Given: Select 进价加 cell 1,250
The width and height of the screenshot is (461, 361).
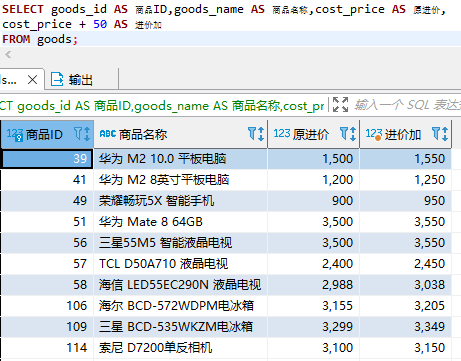Looking at the screenshot, I should [x=405, y=180].
